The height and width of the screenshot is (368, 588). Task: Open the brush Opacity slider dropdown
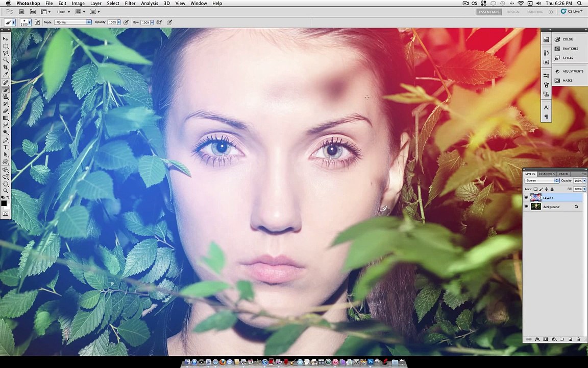119,22
